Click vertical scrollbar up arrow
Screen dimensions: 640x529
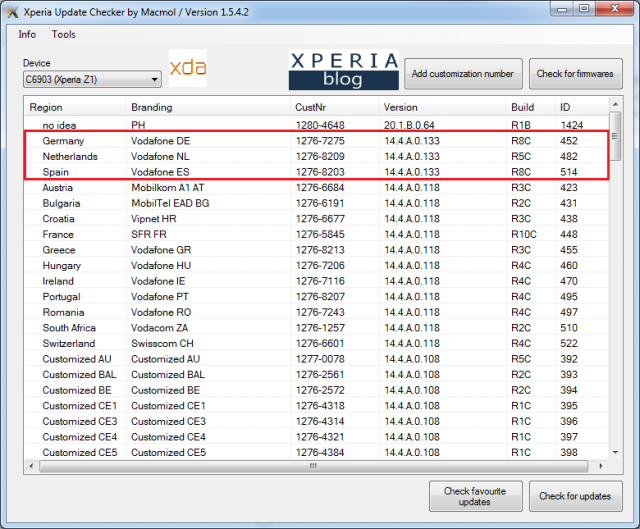[616, 105]
